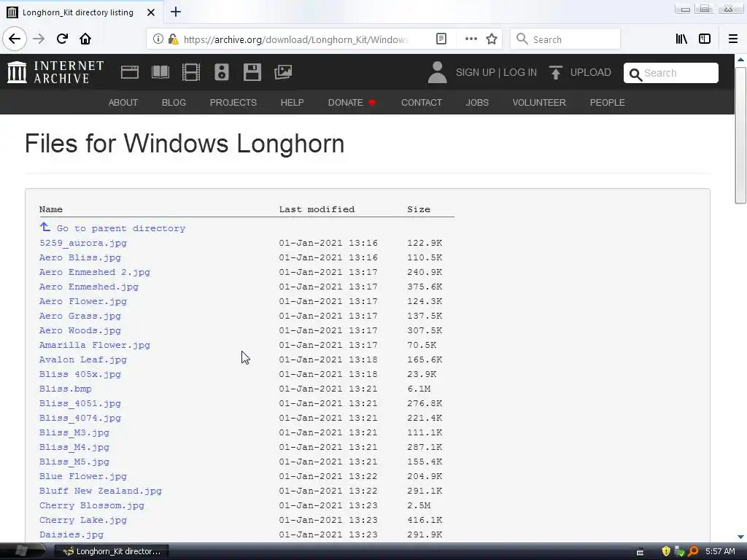Open the Software floppy icon in Archive nav

[252, 72]
